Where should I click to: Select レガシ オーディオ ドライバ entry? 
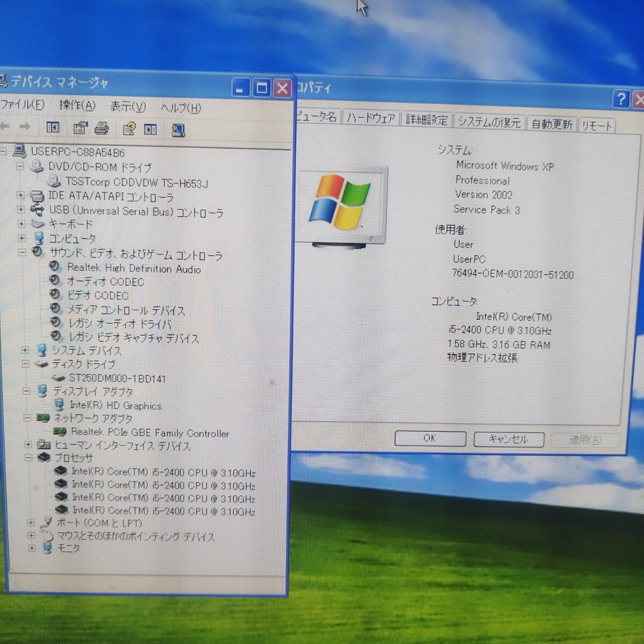point(120,324)
